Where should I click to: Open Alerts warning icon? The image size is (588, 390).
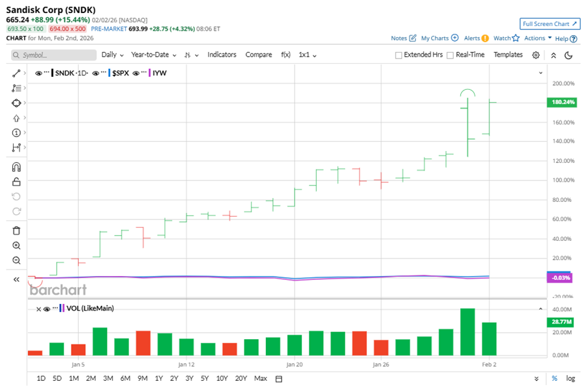click(485, 38)
